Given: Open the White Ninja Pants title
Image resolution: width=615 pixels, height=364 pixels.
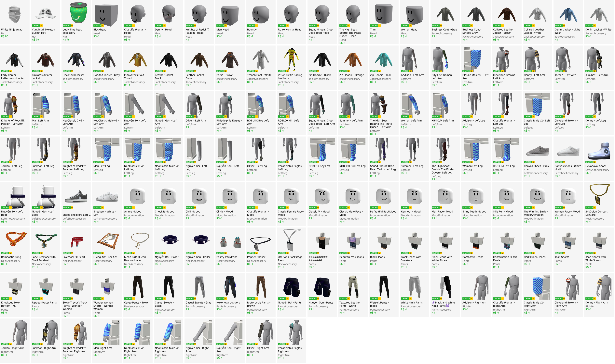Looking at the screenshot, I should pos(412,303).
